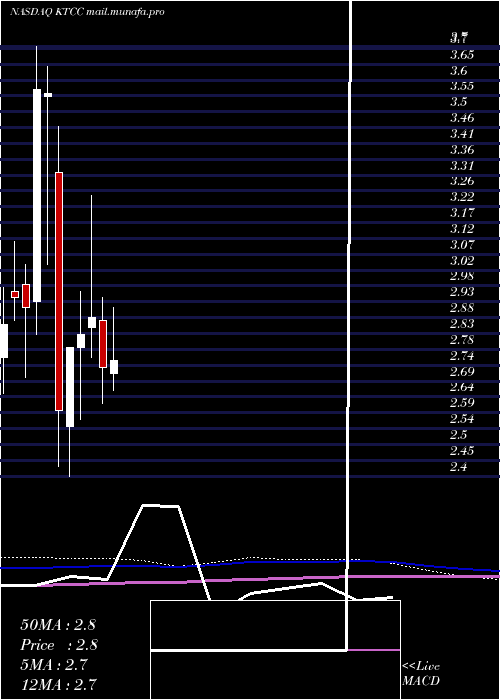Click the 3.22 price axis label
This screenshot has width=500, height=700.
[x=462, y=196]
